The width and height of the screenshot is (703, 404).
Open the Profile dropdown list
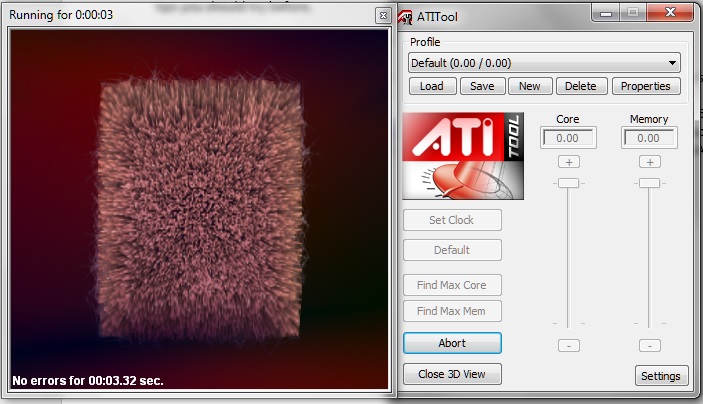[544, 63]
